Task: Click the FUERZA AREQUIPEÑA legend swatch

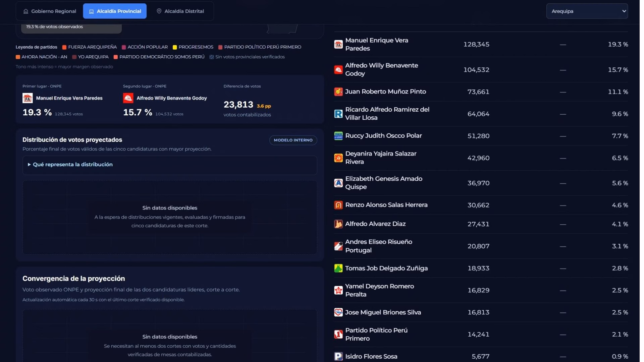Action: pos(64,47)
